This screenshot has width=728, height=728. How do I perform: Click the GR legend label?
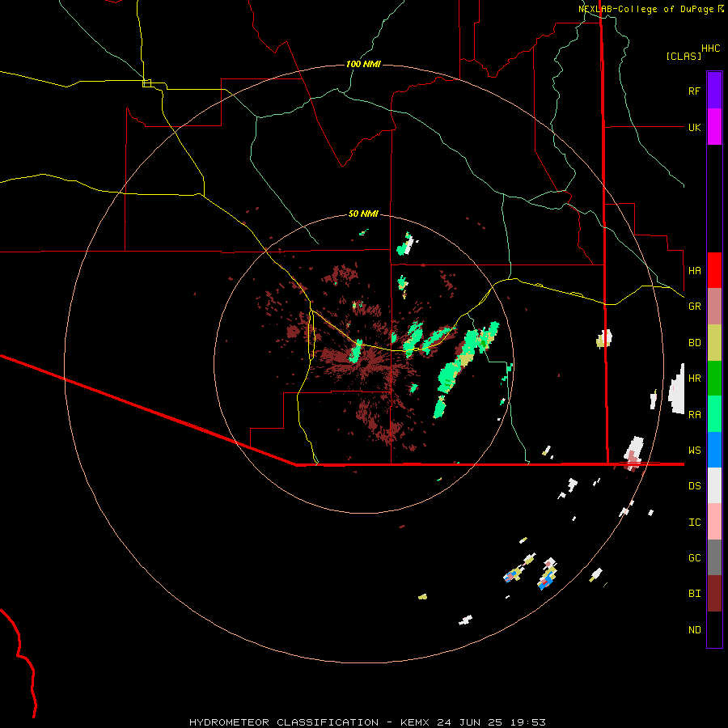694,307
